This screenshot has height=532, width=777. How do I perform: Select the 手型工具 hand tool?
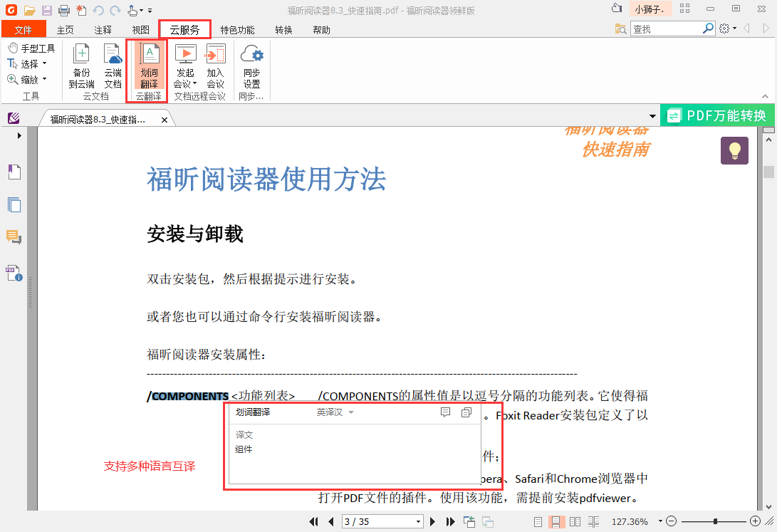click(x=31, y=48)
